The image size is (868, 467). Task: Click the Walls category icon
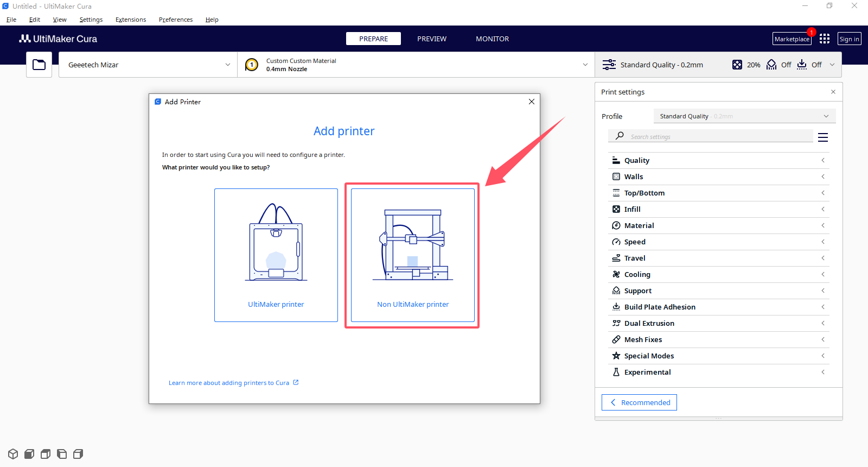click(x=616, y=176)
